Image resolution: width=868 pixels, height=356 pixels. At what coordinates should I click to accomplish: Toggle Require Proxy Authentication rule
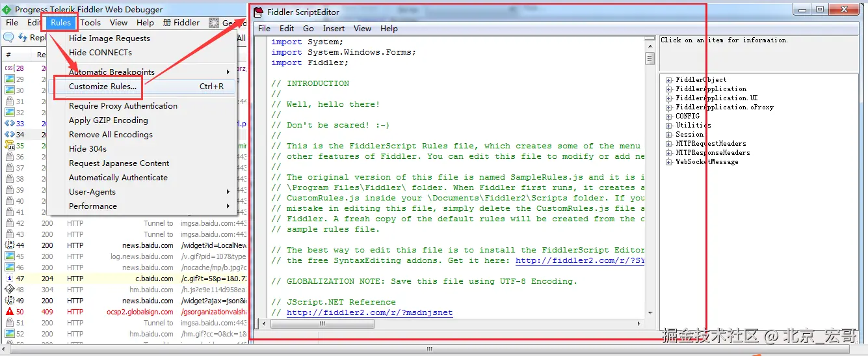click(x=123, y=106)
